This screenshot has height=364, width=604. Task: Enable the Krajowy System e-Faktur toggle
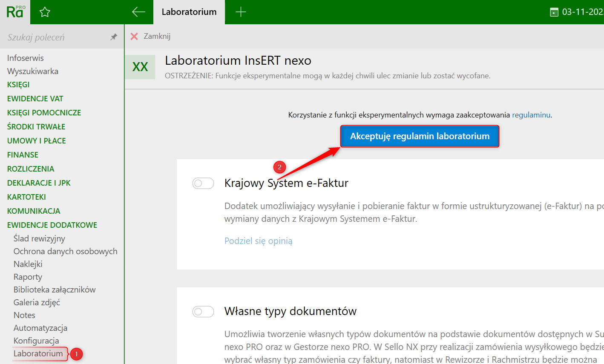click(x=203, y=183)
